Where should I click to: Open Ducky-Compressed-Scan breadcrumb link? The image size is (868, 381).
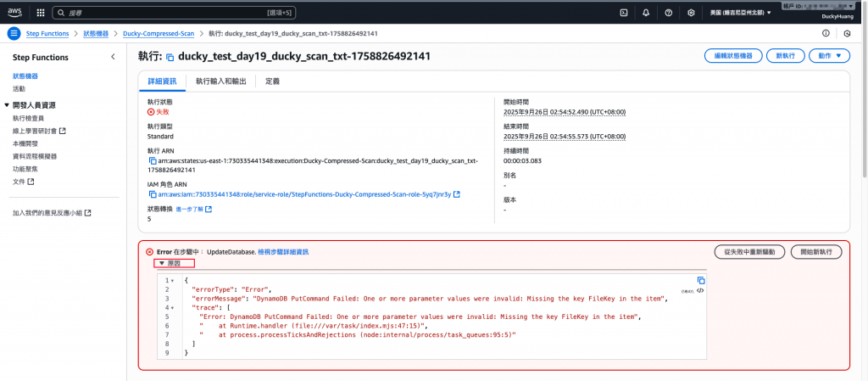click(159, 34)
